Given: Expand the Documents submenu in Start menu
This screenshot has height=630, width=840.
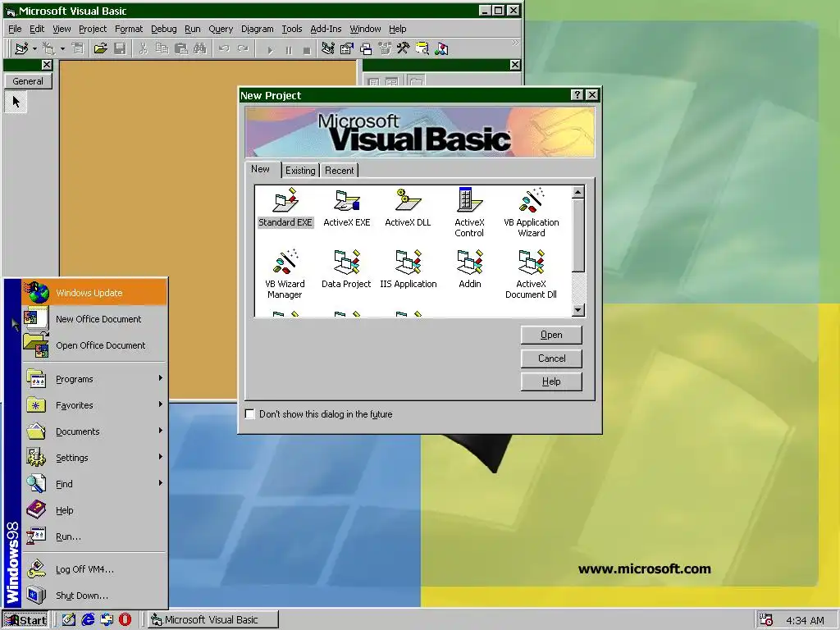Looking at the screenshot, I should click(95, 431).
